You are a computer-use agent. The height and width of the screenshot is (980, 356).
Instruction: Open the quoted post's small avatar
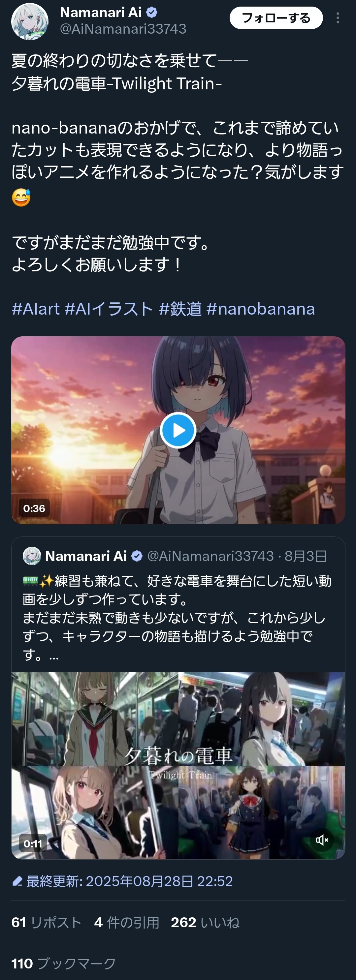coord(32,556)
